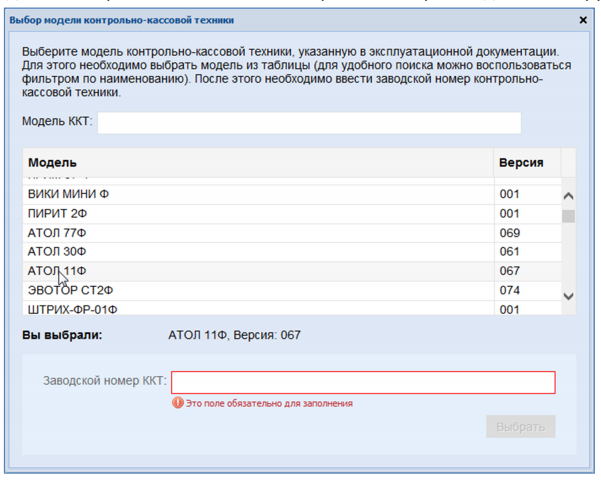Click the Выбрать button
Image resolution: width=601 pixels, height=486 pixels.
521,427
